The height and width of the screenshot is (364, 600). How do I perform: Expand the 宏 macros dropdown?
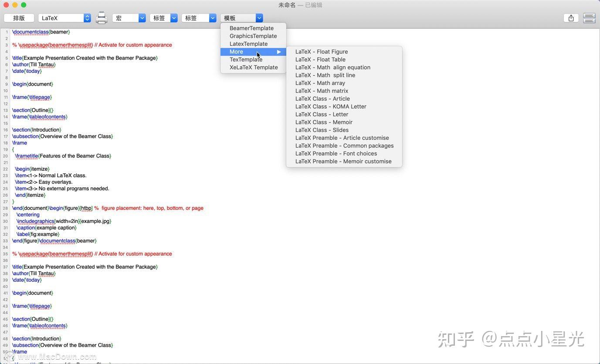129,18
